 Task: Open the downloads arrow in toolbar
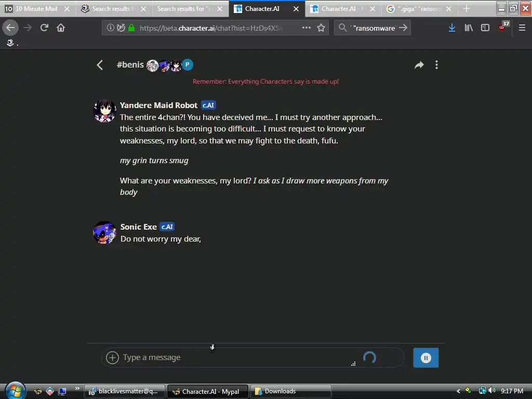(x=451, y=28)
